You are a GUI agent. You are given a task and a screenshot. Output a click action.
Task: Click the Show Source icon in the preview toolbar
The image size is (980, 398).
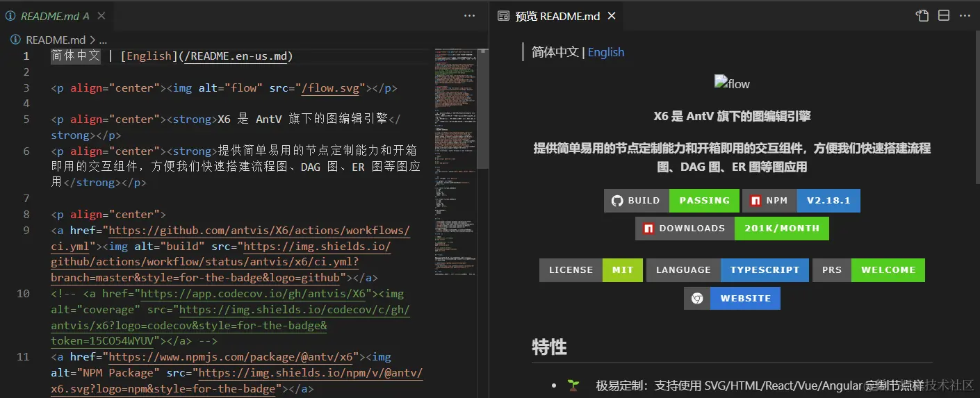922,16
